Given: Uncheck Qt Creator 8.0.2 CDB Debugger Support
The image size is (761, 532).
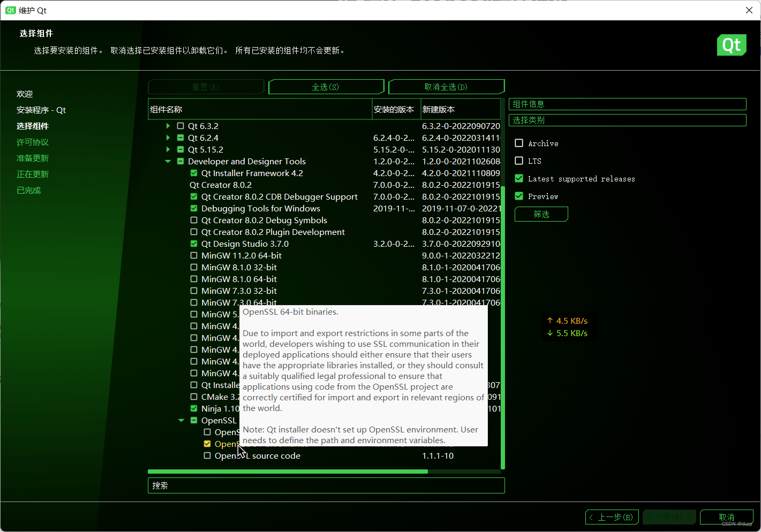Looking at the screenshot, I should (x=194, y=196).
